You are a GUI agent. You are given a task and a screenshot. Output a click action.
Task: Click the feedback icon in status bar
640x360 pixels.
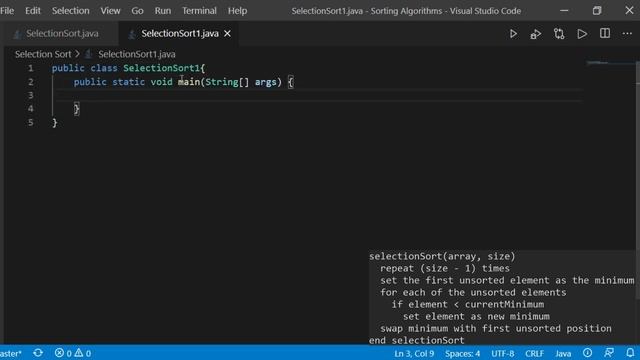point(609,353)
